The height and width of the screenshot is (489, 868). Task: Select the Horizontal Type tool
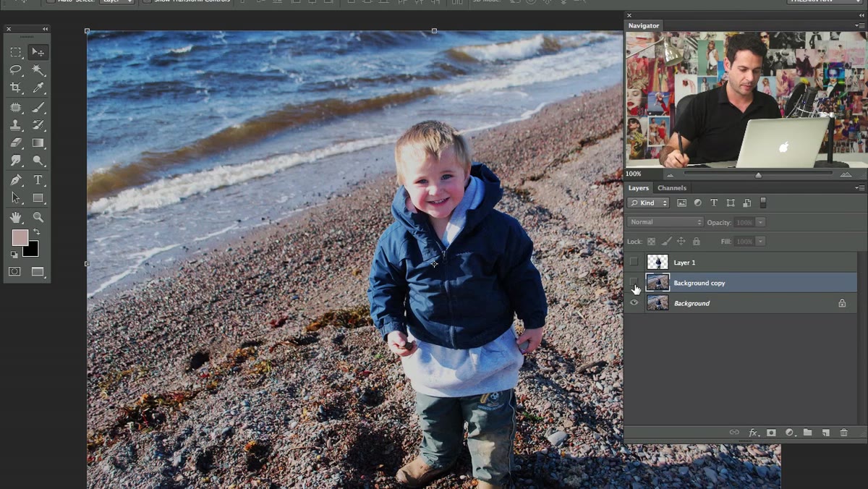coord(38,180)
